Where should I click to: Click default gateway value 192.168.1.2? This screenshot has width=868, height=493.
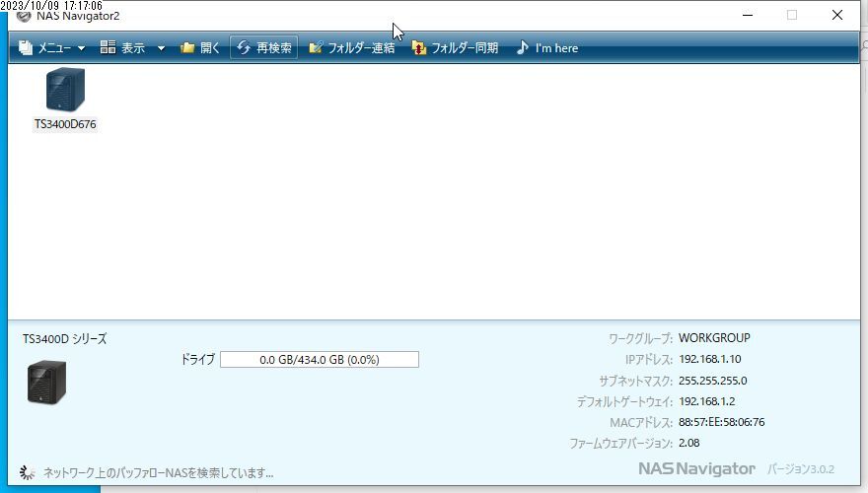point(707,401)
